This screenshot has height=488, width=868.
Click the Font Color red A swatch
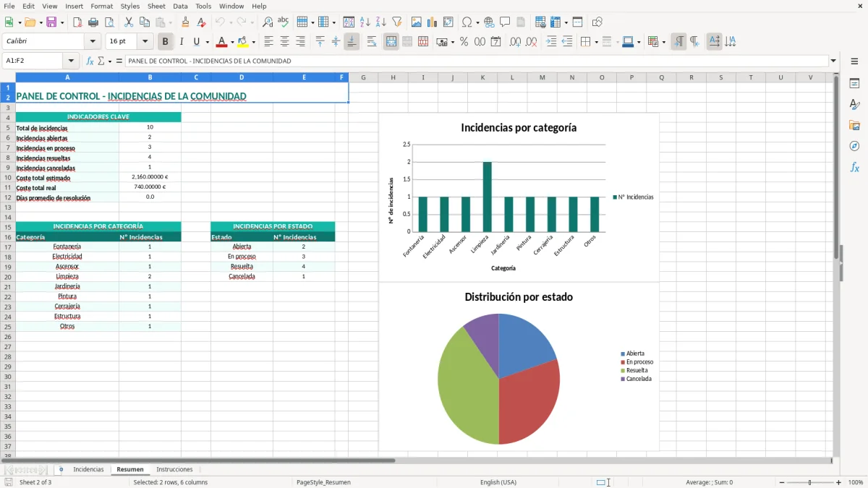(x=222, y=42)
